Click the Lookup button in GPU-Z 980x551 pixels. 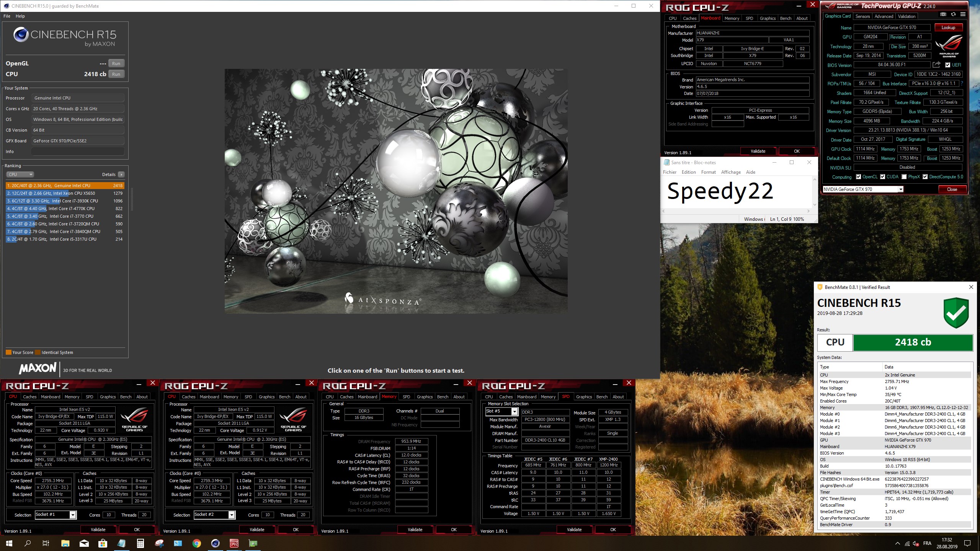(x=948, y=28)
